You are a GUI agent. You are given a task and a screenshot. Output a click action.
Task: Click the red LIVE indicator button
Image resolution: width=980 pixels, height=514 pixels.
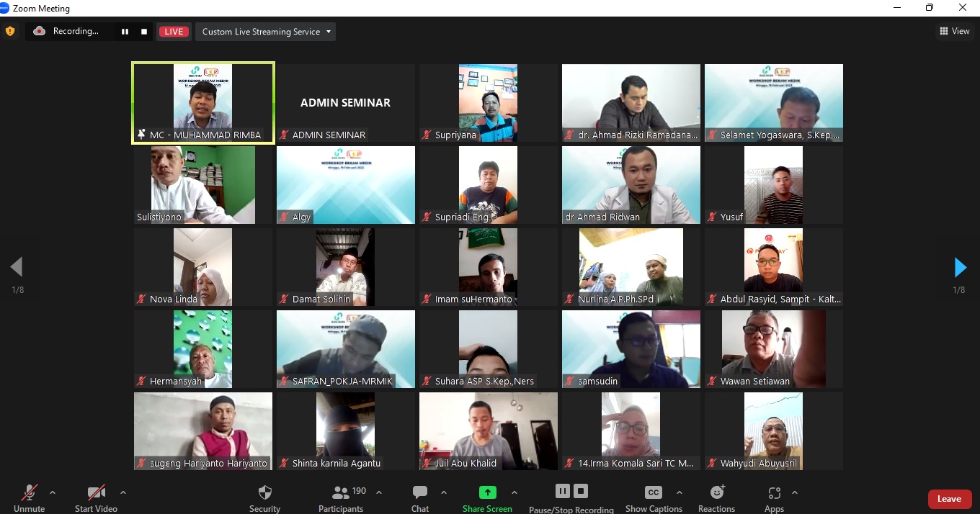click(174, 32)
